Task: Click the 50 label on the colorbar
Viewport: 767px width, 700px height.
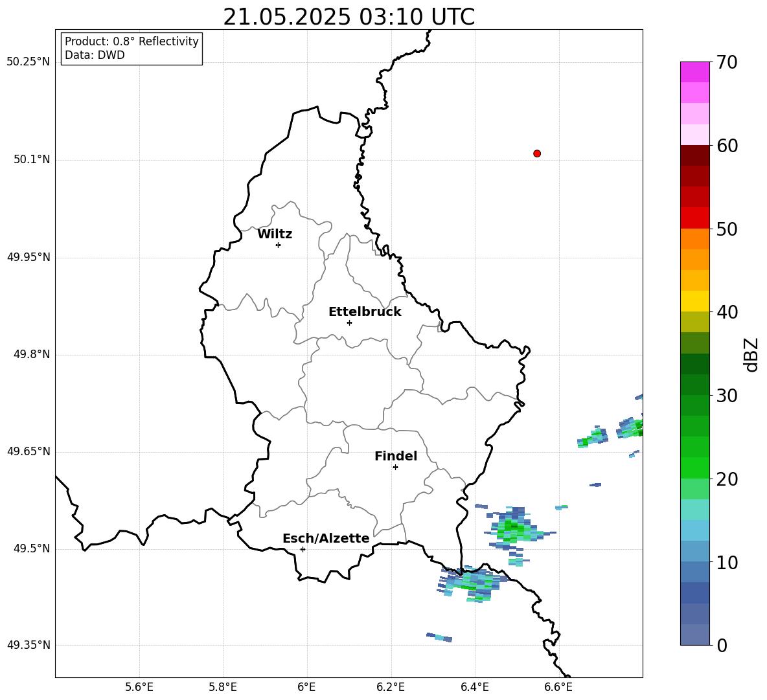Action: 727,229
